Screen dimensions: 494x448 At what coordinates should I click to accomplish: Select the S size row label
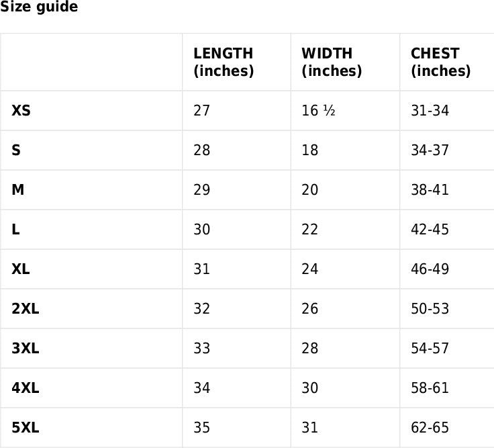tap(16, 150)
